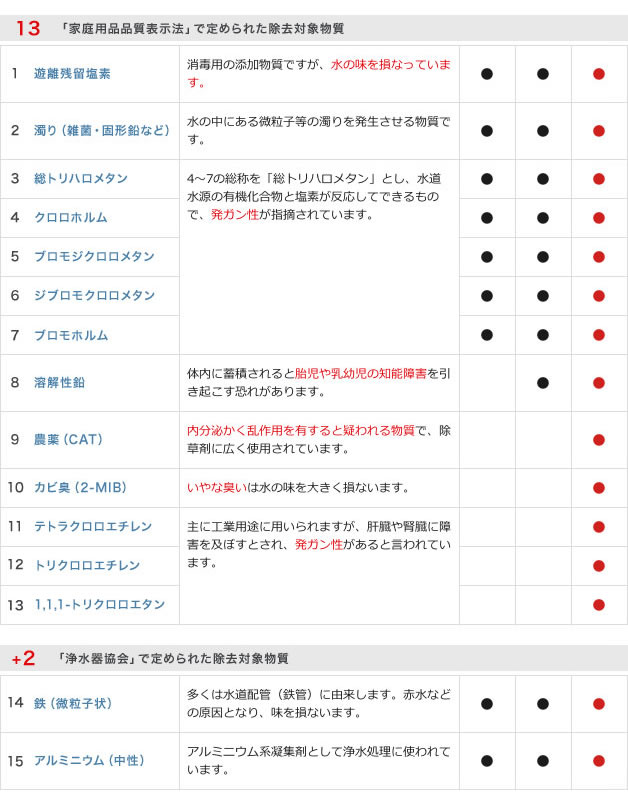Click the ジブロモクロロメタン label
Screen dimensions: 628x805
(x=94, y=295)
